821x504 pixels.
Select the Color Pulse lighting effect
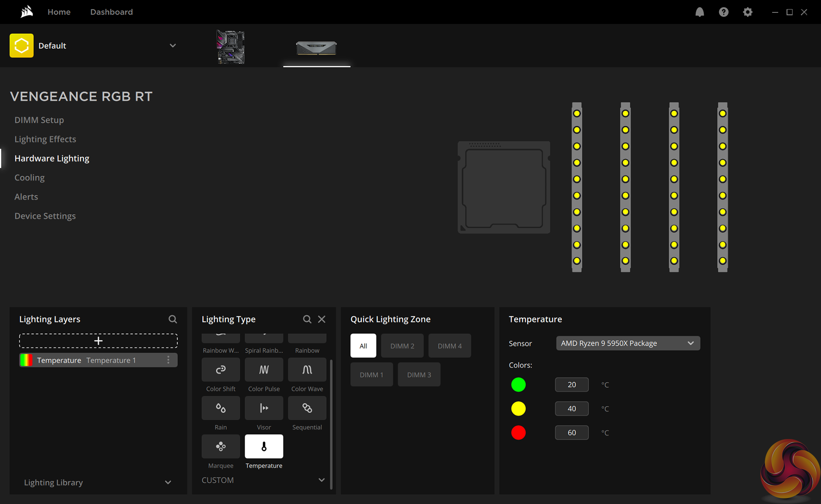(x=264, y=370)
